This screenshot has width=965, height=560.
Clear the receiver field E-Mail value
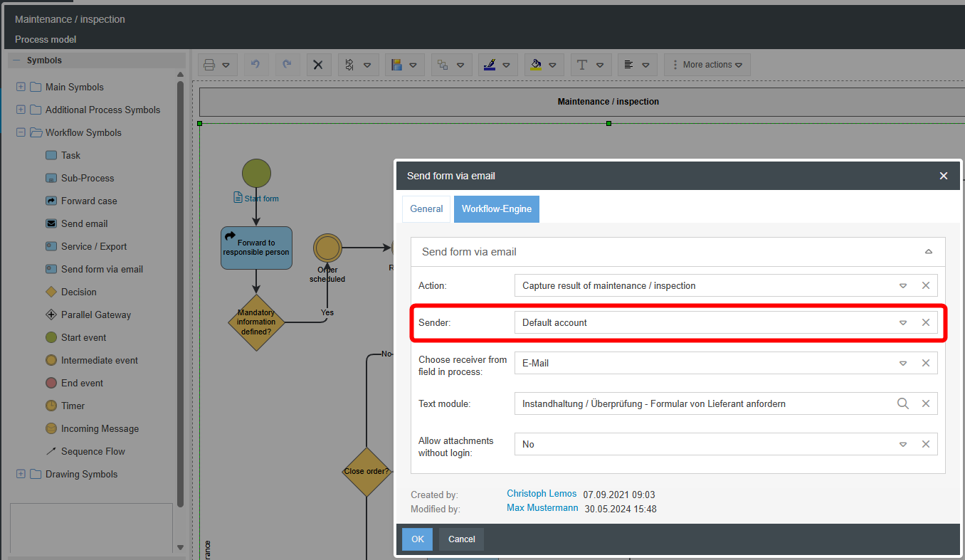click(x=926, y=363)
